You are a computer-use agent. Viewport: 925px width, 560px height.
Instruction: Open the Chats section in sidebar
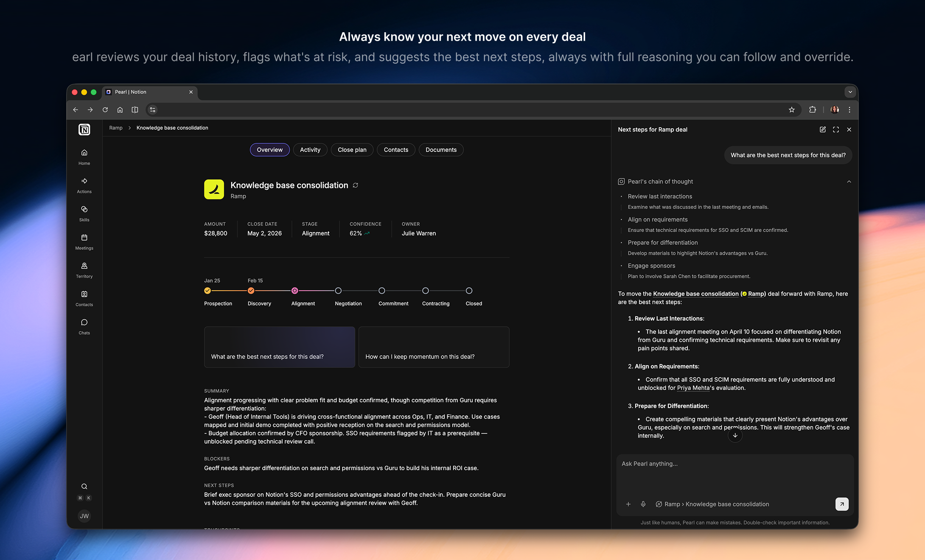tap(84, 327)
